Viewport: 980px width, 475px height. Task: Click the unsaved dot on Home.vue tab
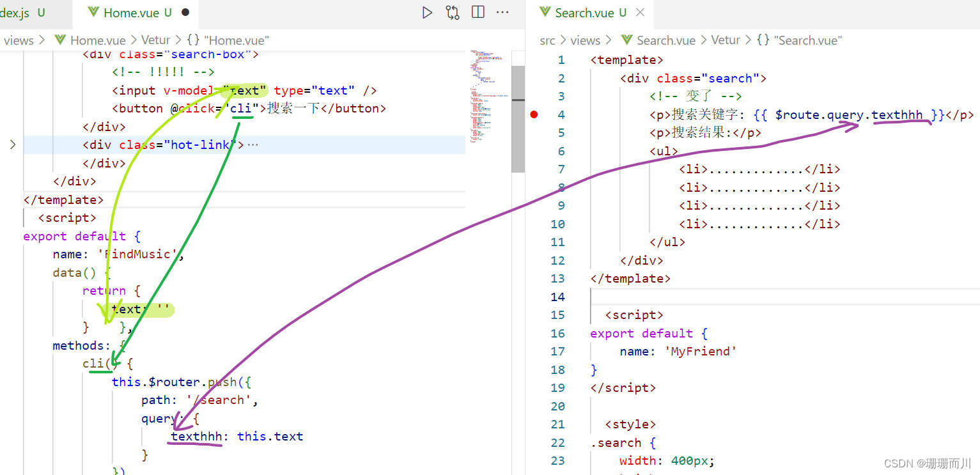point(185,12)
